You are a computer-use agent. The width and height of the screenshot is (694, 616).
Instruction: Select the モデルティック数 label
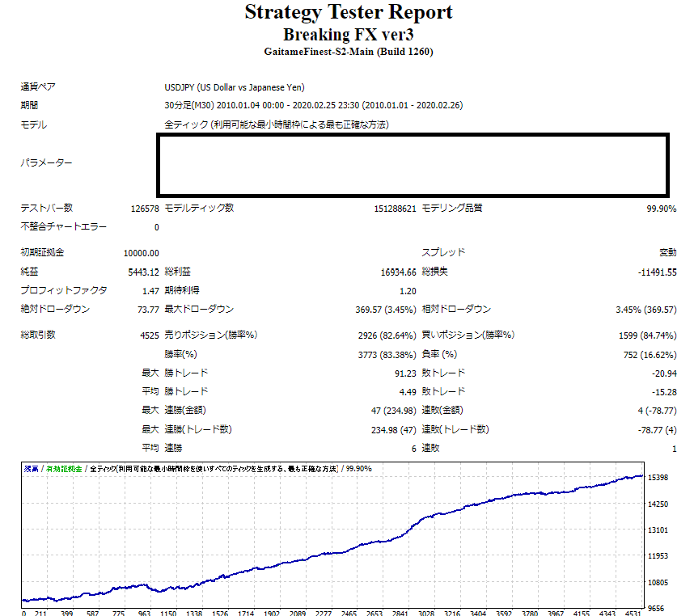pyautogui.click(x=199, y=208)
